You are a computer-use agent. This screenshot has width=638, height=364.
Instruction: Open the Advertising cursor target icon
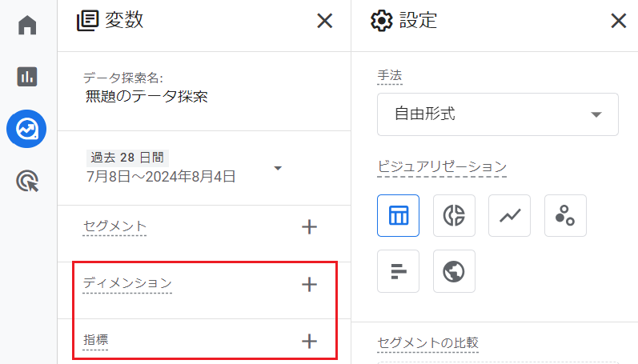click(27, 181)
